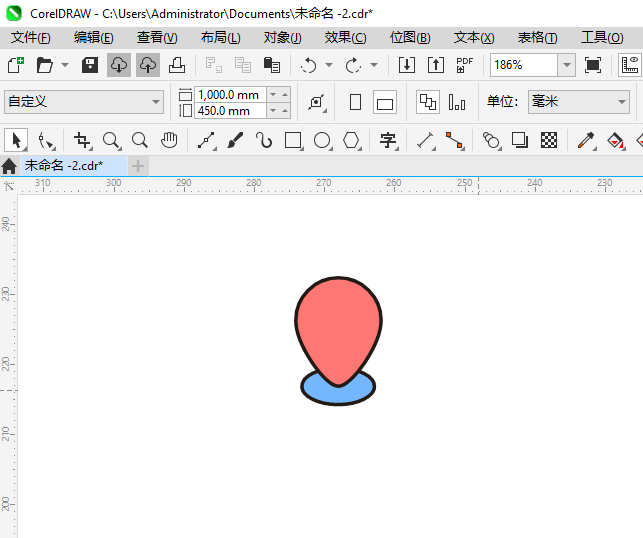
Task: Click the new document tab plus button
Action: [138, 165]
